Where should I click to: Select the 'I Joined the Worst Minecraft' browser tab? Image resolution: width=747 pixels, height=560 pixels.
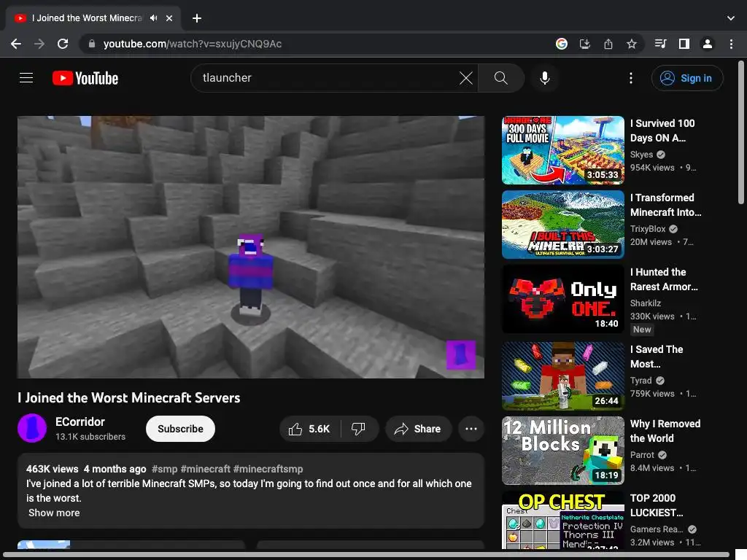point(93,18)
